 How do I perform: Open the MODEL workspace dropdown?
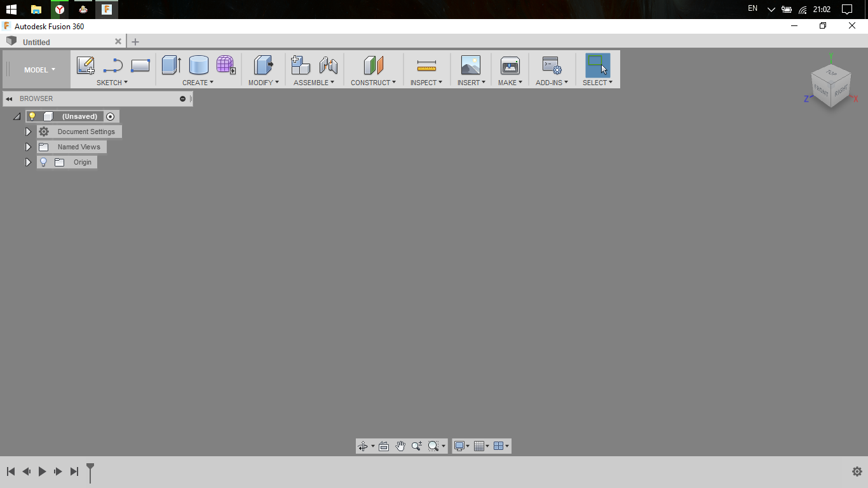coord(37,69)
